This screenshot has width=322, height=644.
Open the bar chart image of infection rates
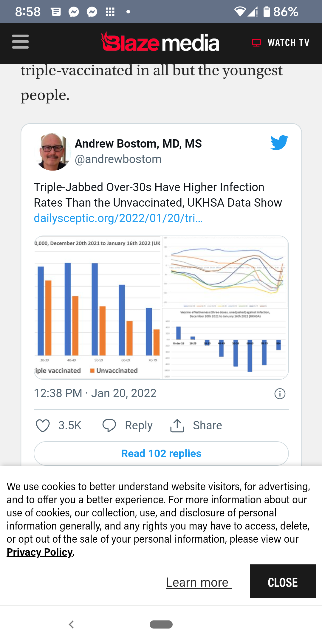98,307
